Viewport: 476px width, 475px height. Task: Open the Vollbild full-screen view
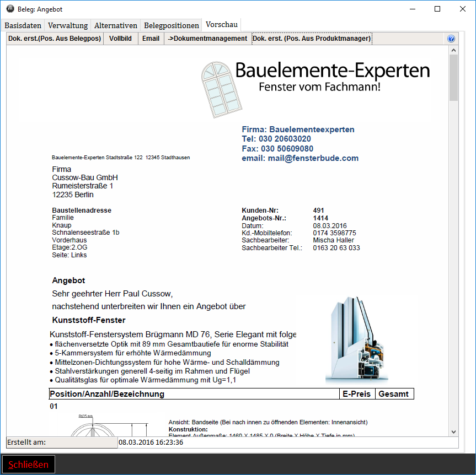[120, 39]
